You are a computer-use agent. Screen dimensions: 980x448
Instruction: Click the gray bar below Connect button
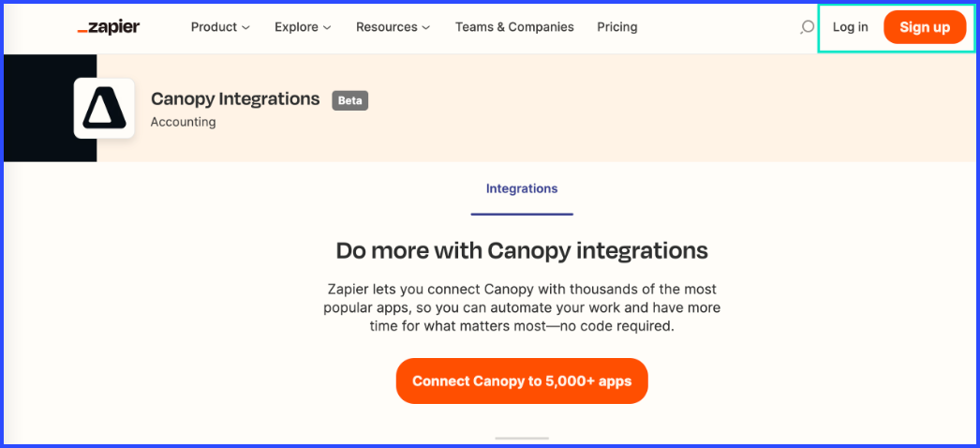pos(522,438)
